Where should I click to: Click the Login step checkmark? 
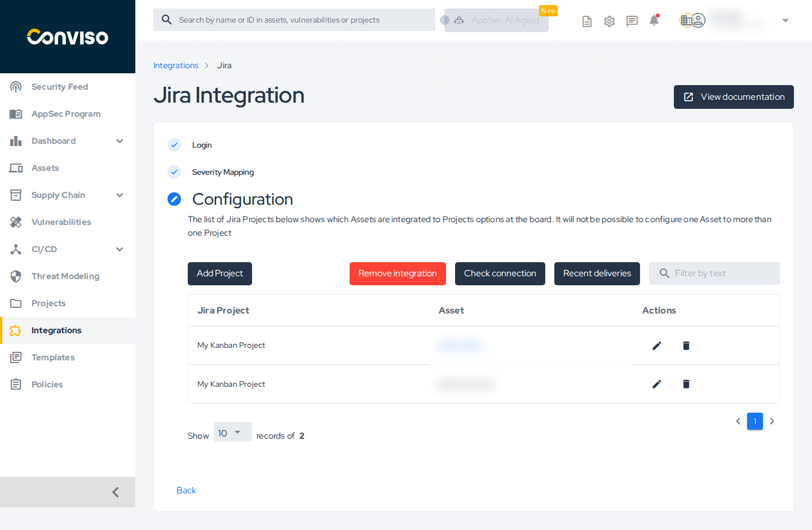174,145
